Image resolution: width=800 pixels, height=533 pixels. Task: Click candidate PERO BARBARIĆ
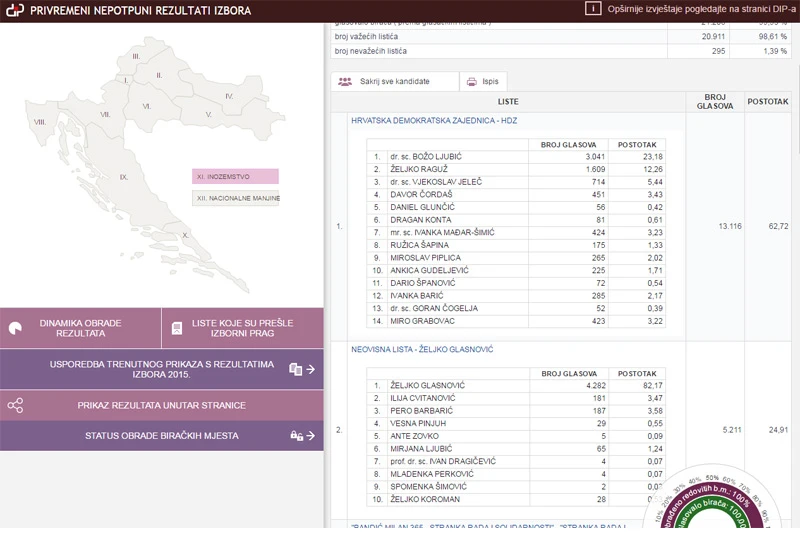(x=421, y=411)
